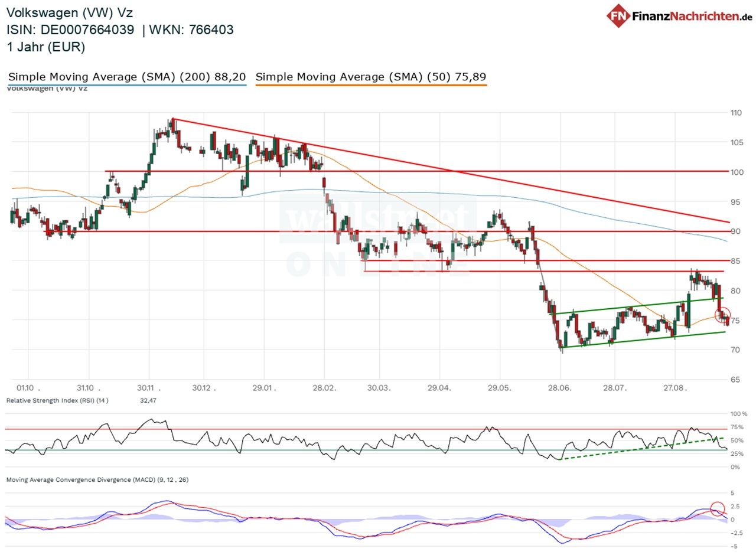The width and height of the screenshot is (756, 555).
Task: Click the 90 price axis label
Action: click(735, 231)
